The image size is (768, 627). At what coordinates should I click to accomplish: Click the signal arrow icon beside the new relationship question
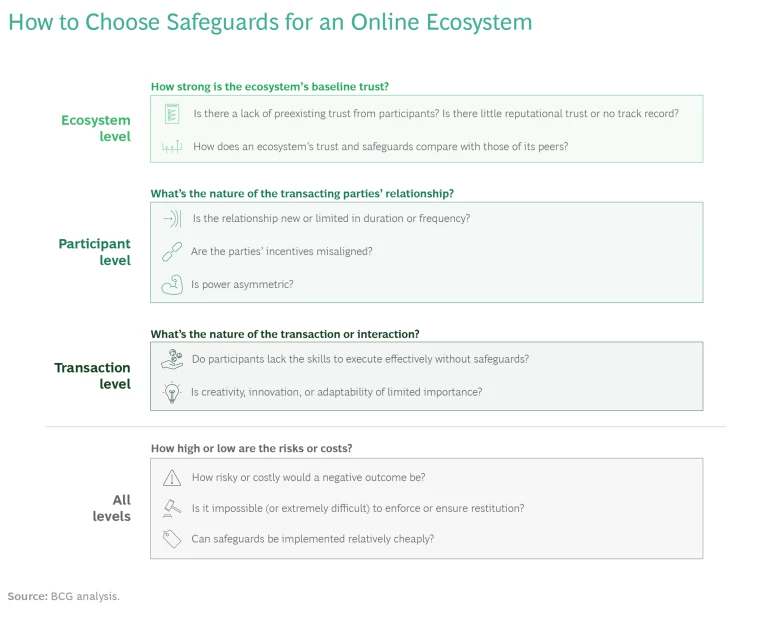(172, 219)
